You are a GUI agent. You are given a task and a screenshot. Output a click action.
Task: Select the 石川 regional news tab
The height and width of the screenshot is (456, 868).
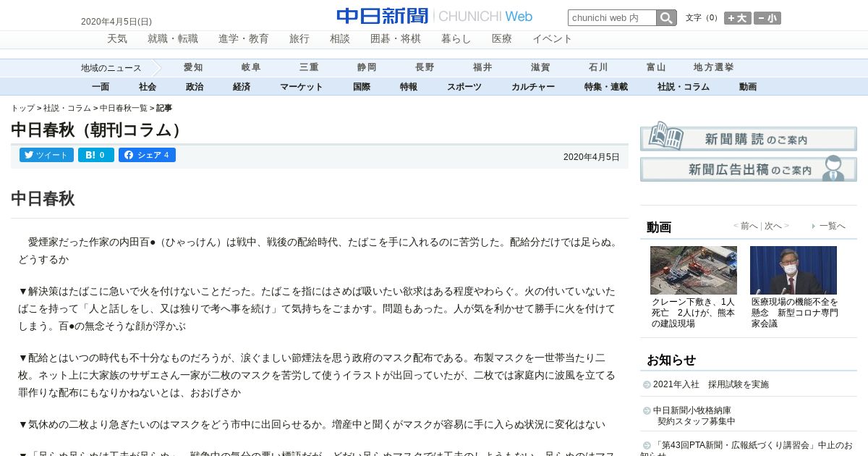598,67
